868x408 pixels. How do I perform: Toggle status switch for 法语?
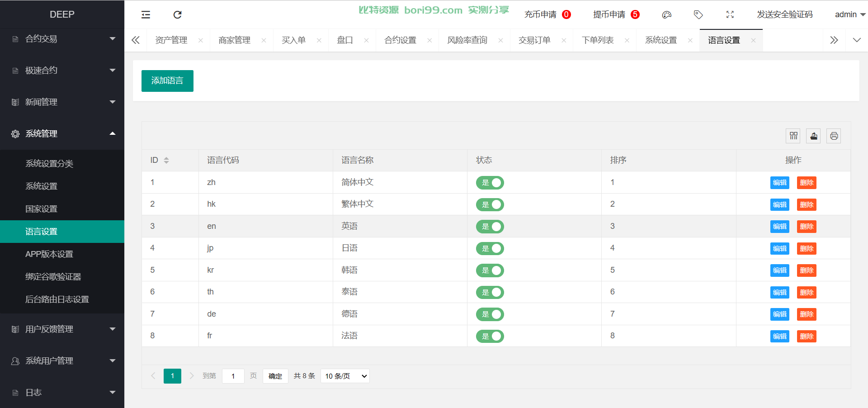pyautogui.click(x=490, y=336)
